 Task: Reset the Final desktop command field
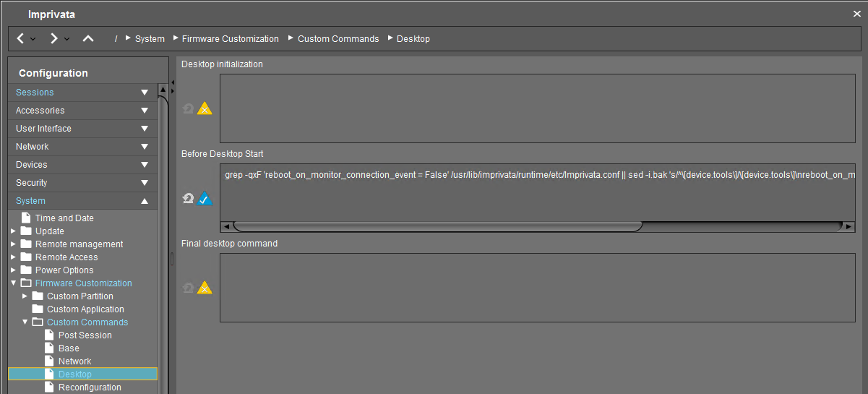tap(188, 288)
